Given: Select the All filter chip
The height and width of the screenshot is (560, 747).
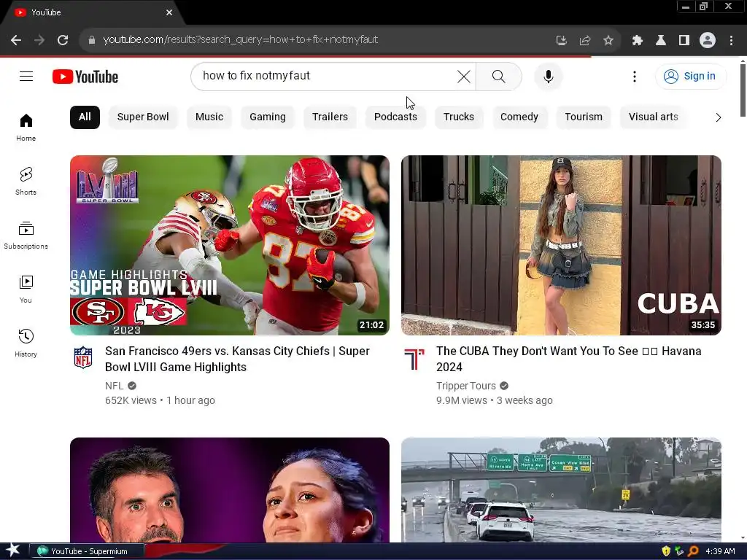Looking at the screenshot, I should pos(85,117).
